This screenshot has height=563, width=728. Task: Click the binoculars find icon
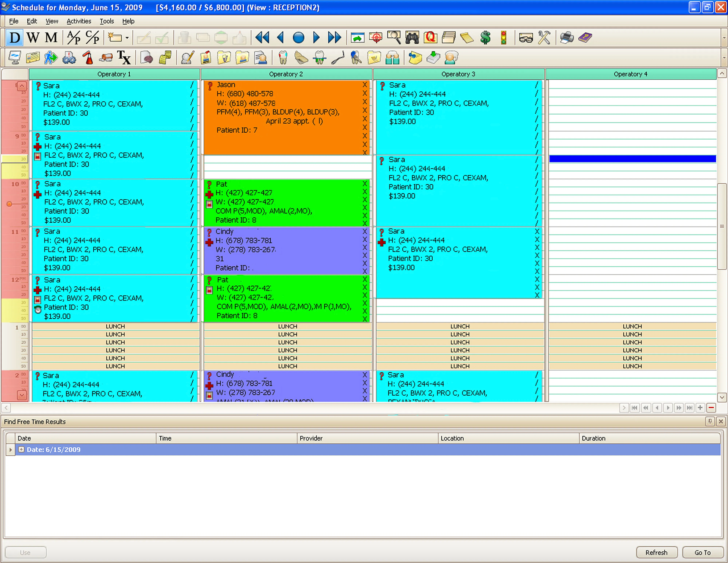click(x=412, y=38)
